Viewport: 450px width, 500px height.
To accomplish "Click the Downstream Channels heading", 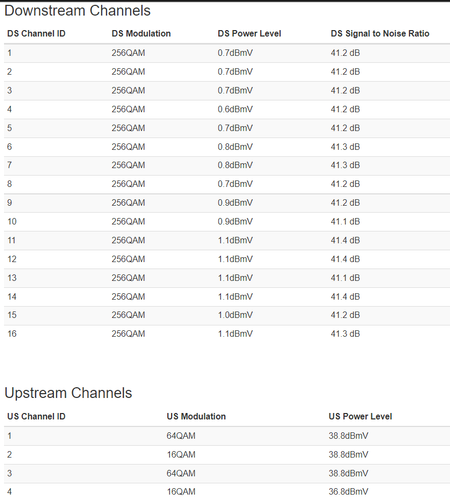I will (x=77, y=11).
